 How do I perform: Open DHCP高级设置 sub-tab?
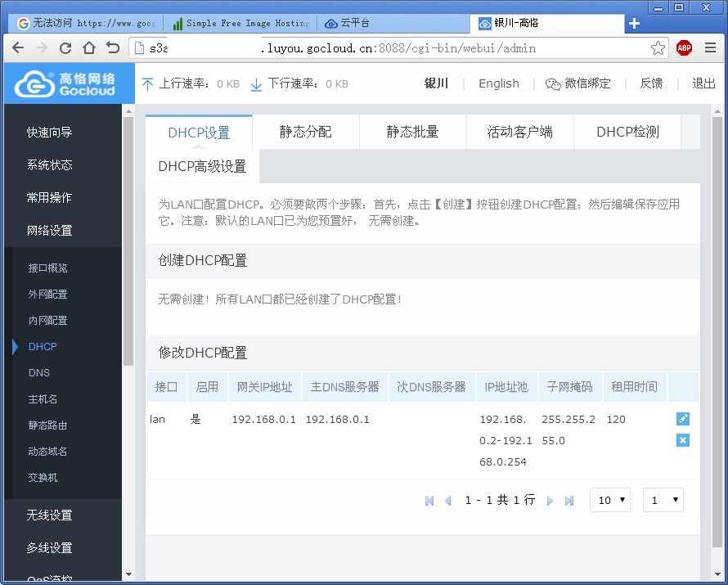click(202, 166)
